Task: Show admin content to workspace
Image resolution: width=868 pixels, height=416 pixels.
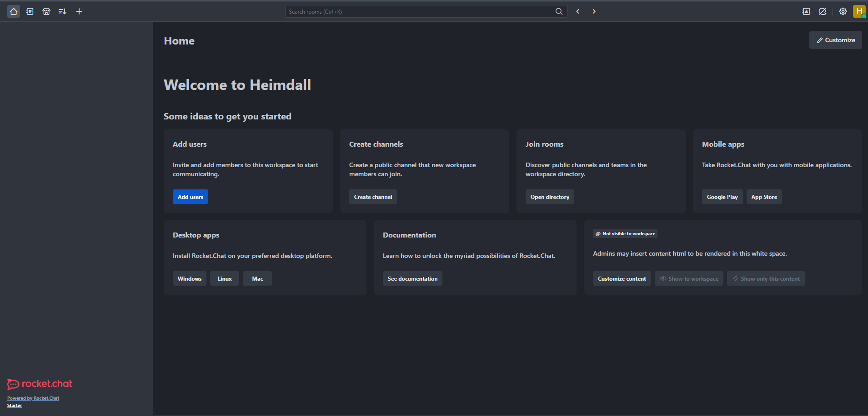Action: 688,278
